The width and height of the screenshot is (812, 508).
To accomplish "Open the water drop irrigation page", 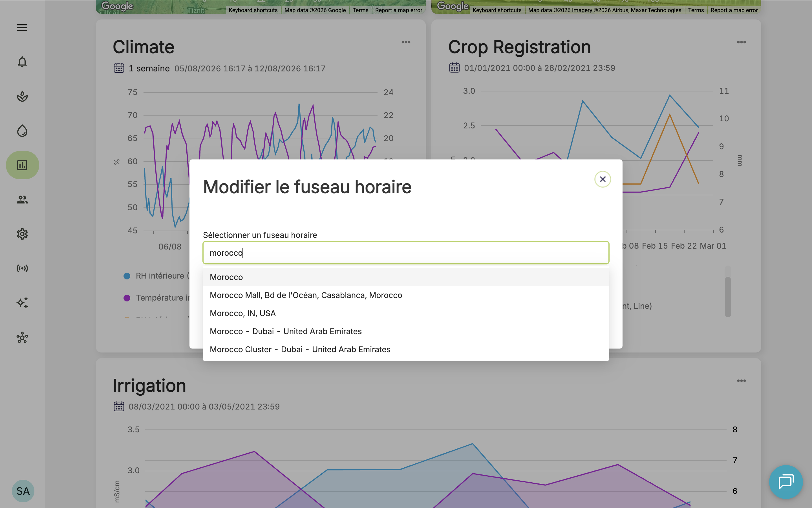I will coord(22,131).
